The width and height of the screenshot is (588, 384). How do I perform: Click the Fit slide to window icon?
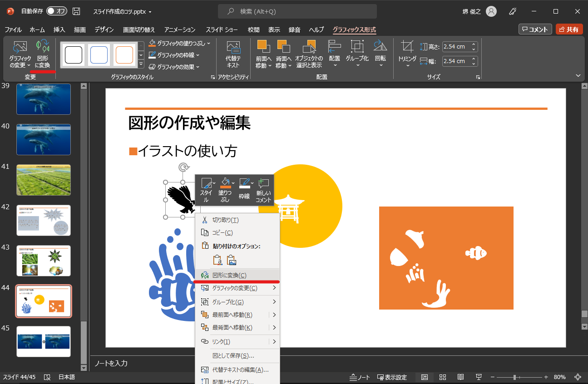tap(578, 377)
